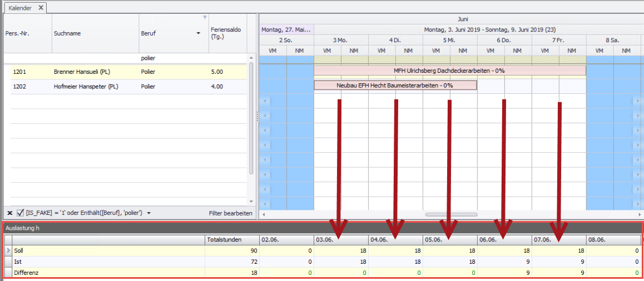This screenshot has width=644, height=281.
Task: Select the Neubau EFH Hecht Baumeisterarbeiten bar
Action: (395, 86)
